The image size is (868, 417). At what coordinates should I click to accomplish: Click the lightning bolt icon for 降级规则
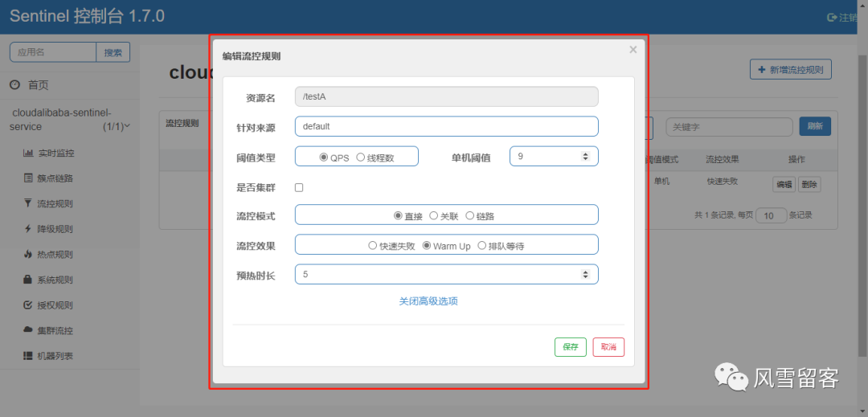pyautogui.click(x=27, y=229)
